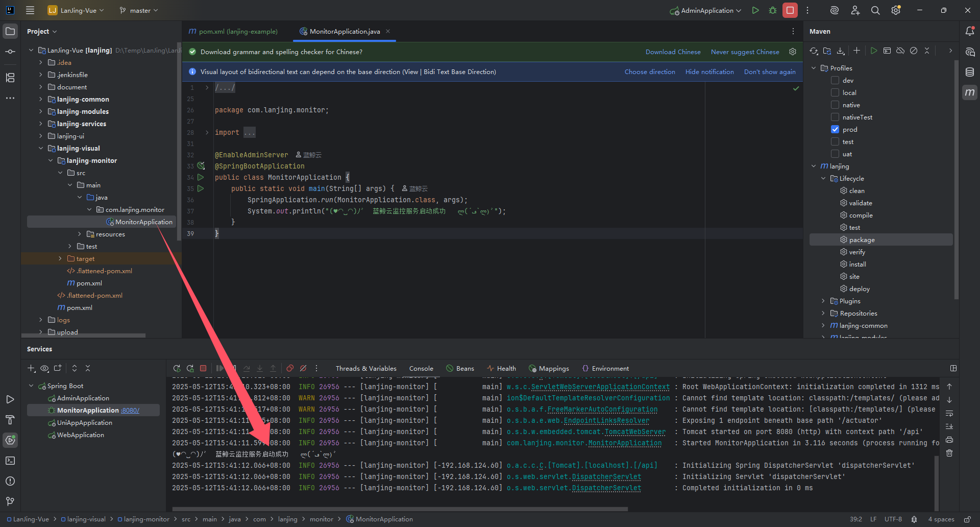Click Choose direction link
Screen dimensions: 980x527
650,71
